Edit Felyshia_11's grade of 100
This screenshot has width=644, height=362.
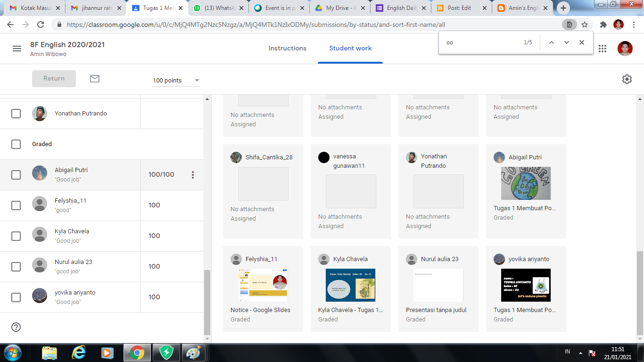click(154, 205)
